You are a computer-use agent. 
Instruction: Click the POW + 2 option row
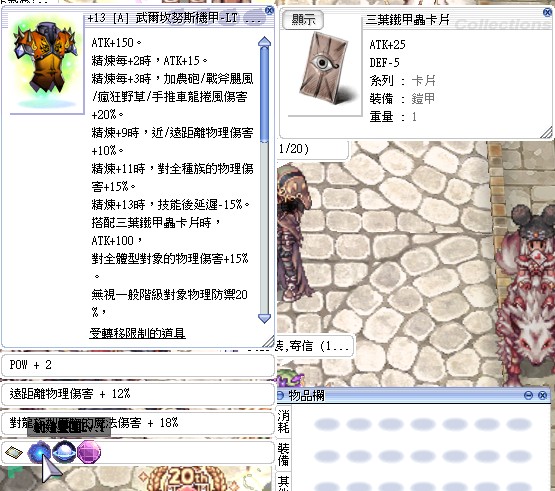click(x=138, y=366)
